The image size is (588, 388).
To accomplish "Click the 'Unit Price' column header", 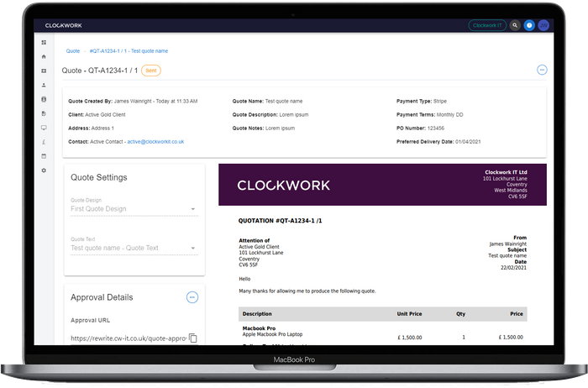I will pos(410,314).
